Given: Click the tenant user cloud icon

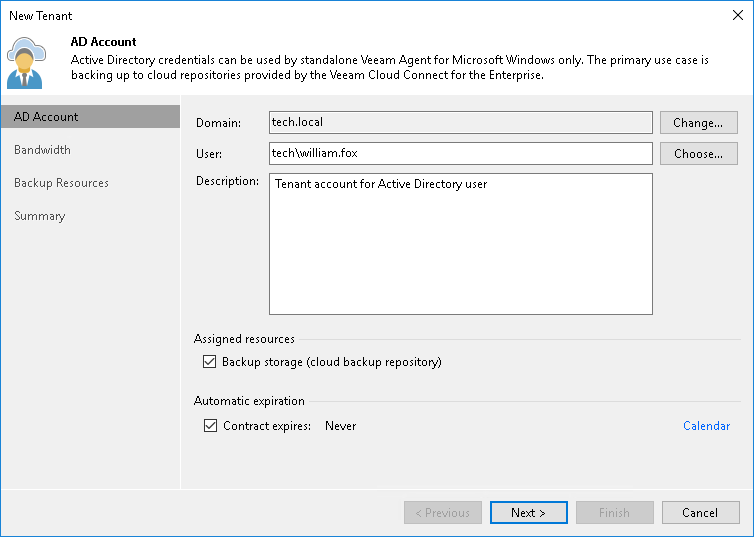Looking at the screenshot, I should click(26, 63).
